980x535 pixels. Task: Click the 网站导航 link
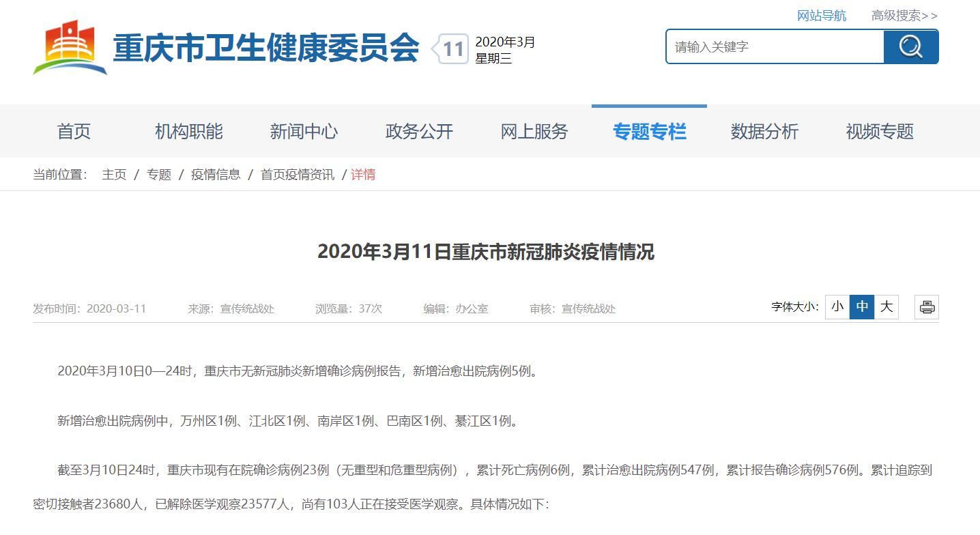(822, 16)
